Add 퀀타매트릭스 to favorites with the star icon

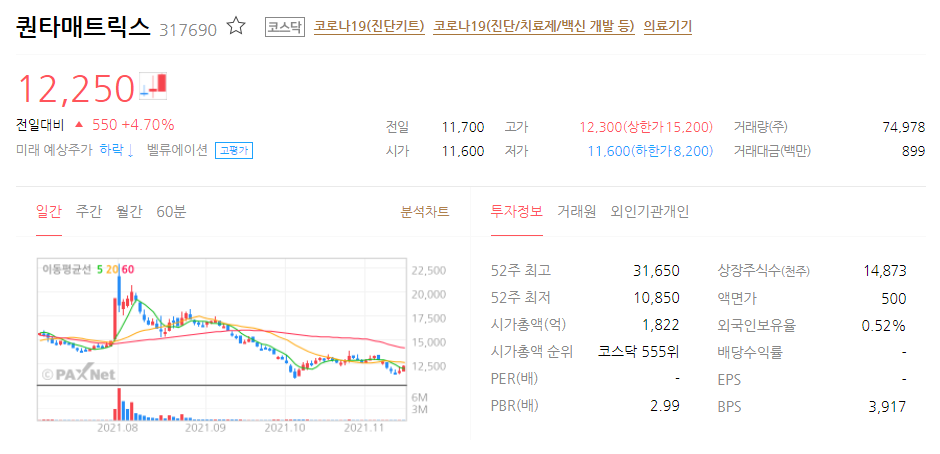coord(236,26)
